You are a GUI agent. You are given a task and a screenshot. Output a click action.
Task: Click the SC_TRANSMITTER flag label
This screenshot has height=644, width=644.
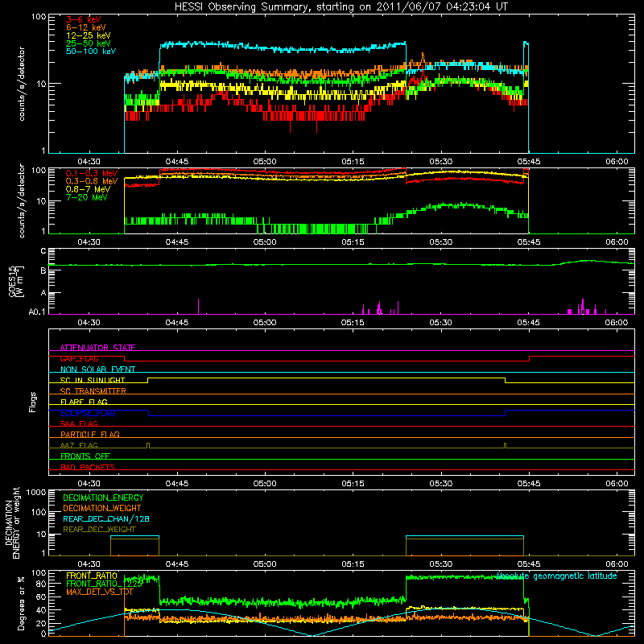click(93, 390)
